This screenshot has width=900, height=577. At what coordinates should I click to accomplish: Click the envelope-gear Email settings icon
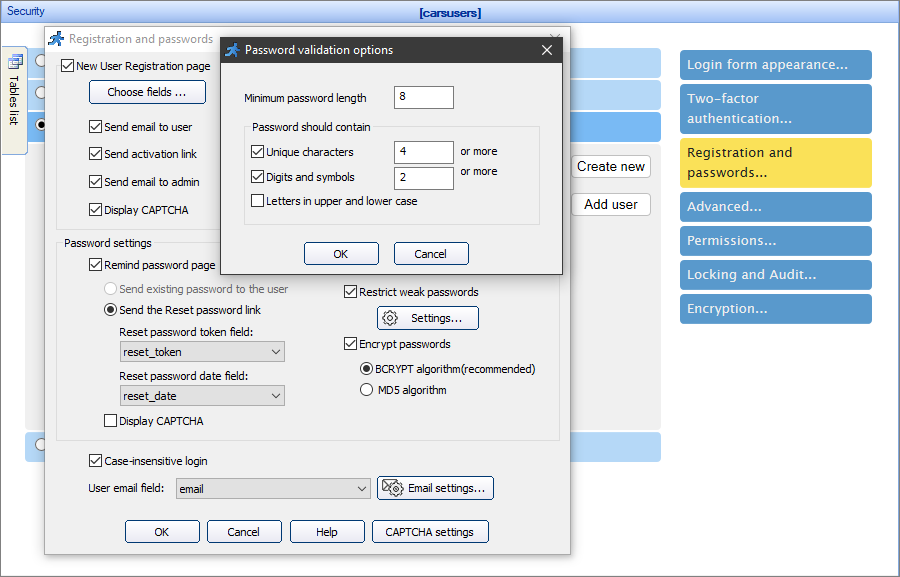tap(394, 488)
